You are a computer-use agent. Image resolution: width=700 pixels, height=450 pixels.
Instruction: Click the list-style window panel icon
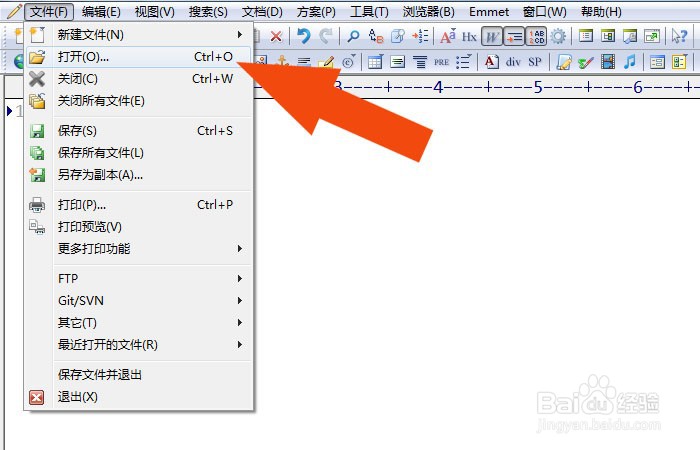click(586, 36)
